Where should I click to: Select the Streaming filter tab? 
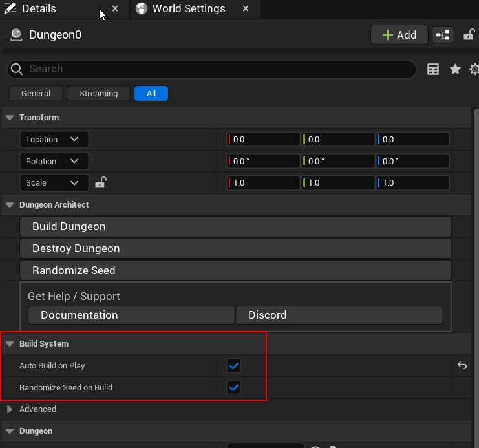(x=98, y=94)
